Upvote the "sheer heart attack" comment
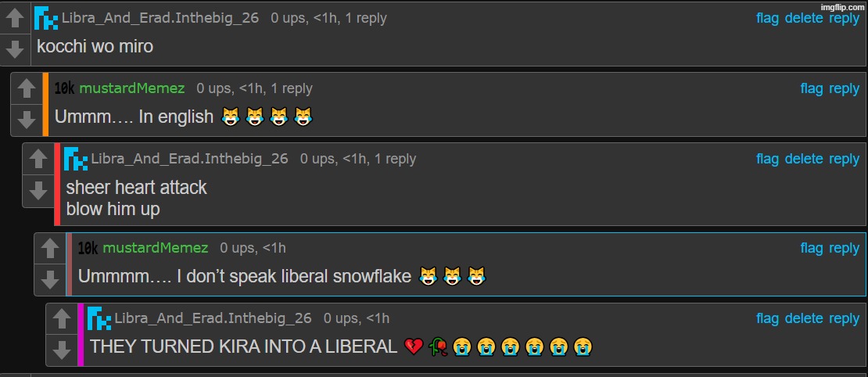 click(38, 160)
